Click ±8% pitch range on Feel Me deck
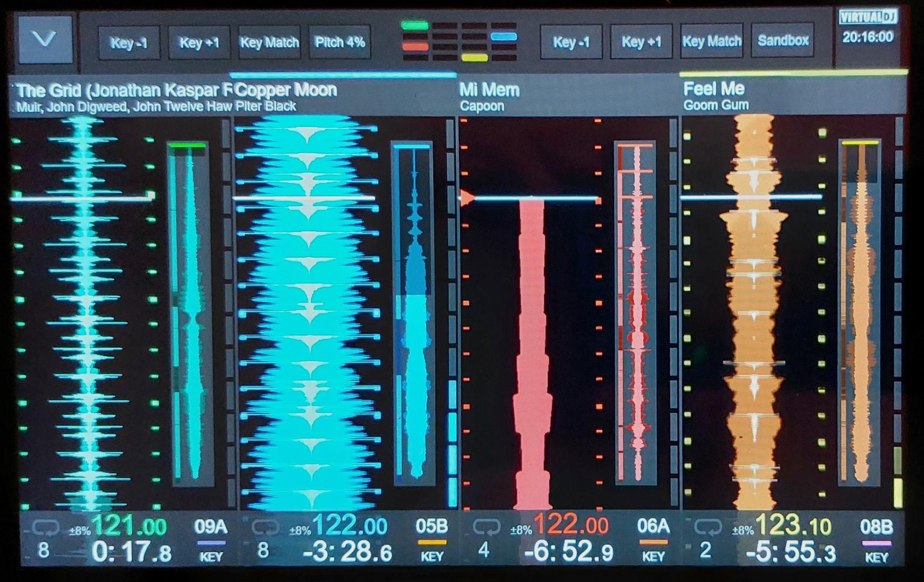The image size is (924, 582). point(743,530)
